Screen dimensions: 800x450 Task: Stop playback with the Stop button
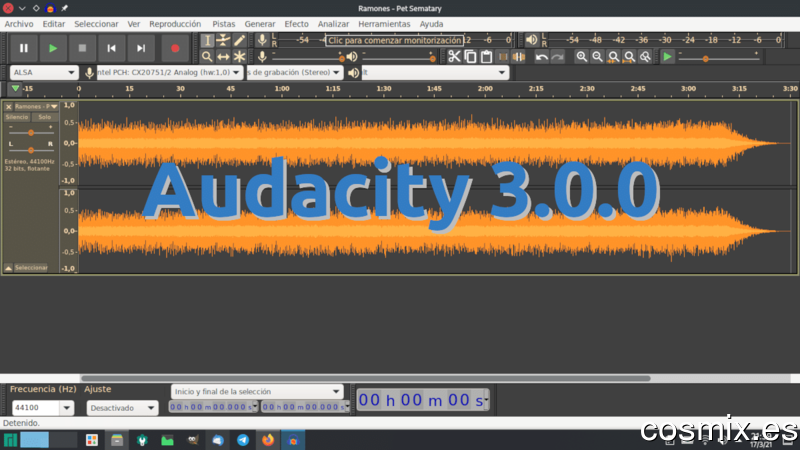click(82, 48)
